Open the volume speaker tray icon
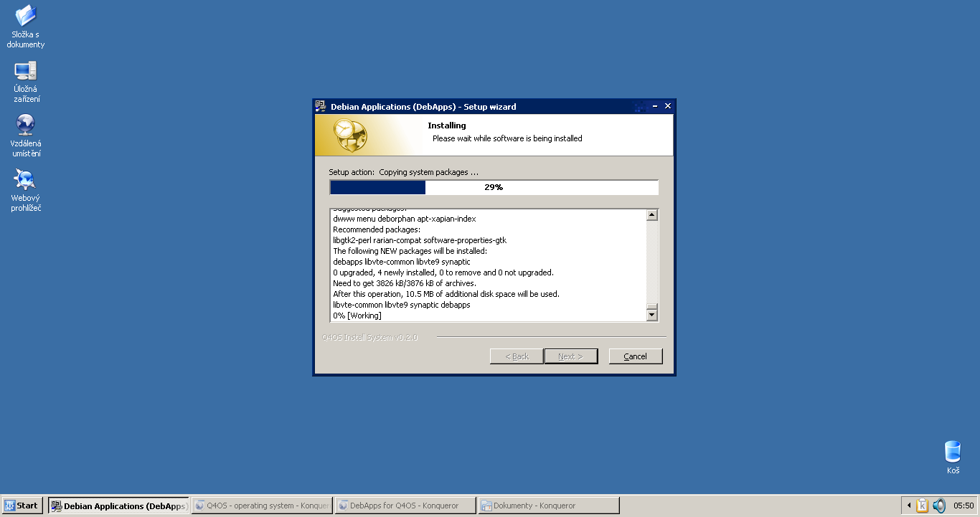The width and height of the screenshot is (980, 517). pyautogui.click(x=939, y=506)
